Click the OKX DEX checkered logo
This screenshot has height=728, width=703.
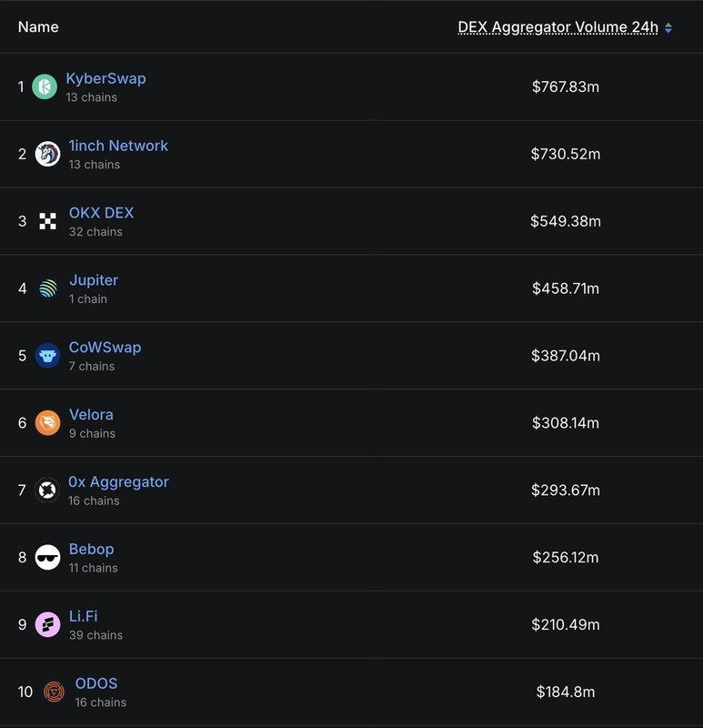click(47, 221)
